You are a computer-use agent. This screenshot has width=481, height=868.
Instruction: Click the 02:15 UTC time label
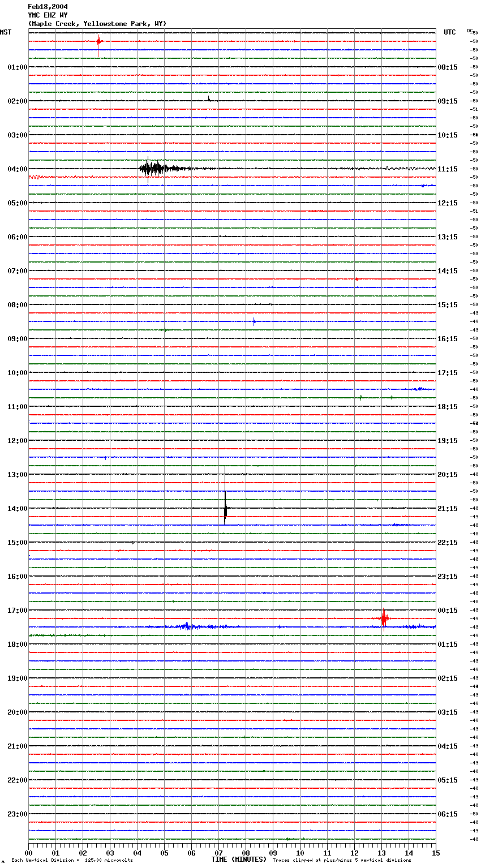click(x=448, y=678)
